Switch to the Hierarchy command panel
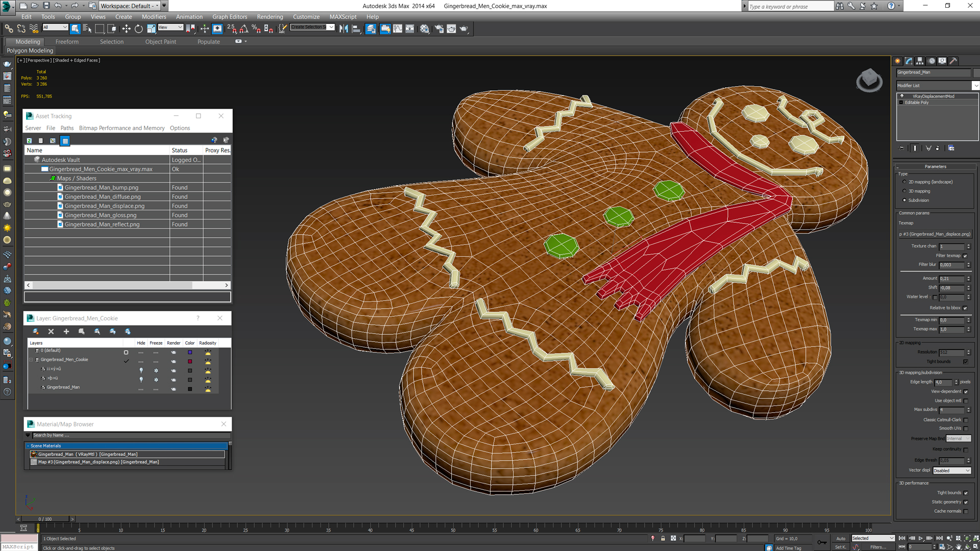Image resolution: width=980 pixels, height=551 pixels. [x=920, y=61]
